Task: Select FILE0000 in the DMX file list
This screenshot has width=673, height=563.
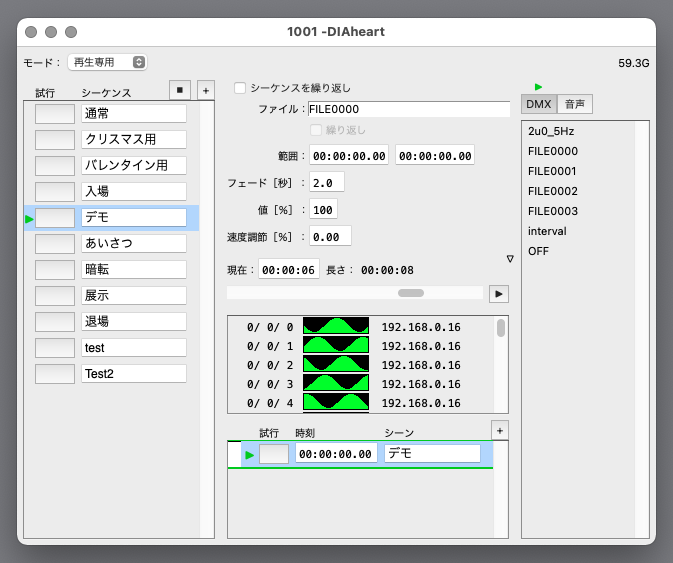Action: pos(553,151)
